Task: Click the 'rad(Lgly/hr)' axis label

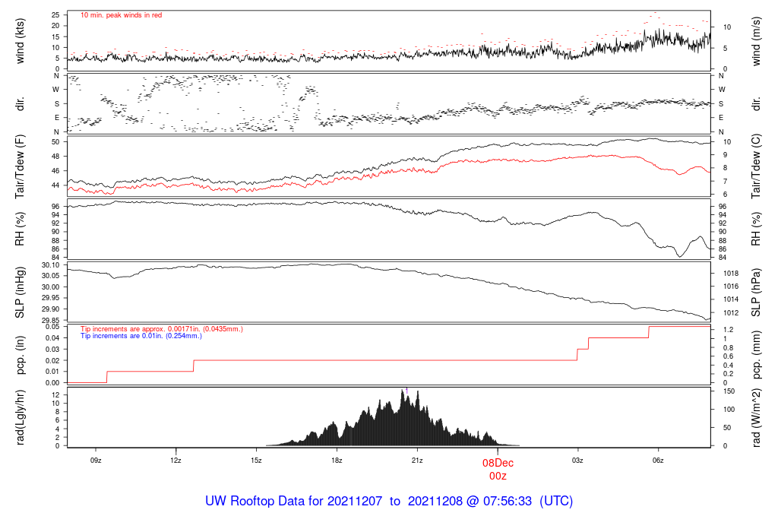Action: coord(20,417)
